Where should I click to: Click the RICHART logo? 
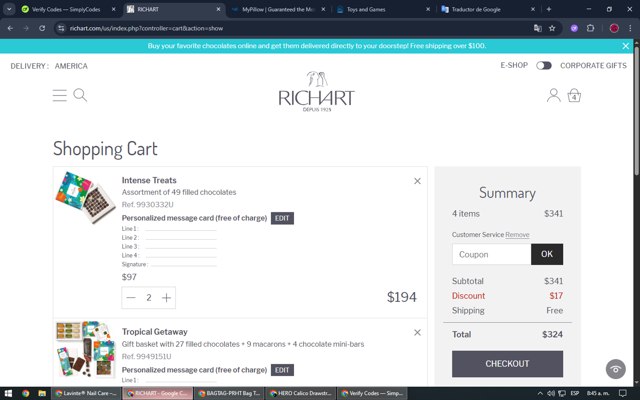[x=317, y=91]
